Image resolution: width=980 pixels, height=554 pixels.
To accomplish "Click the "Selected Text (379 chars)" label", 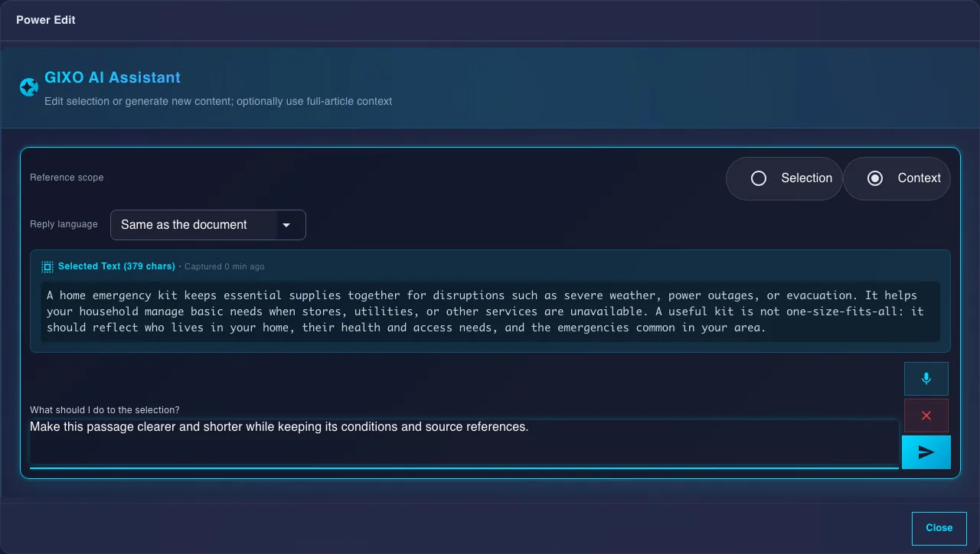I will 116,266.
